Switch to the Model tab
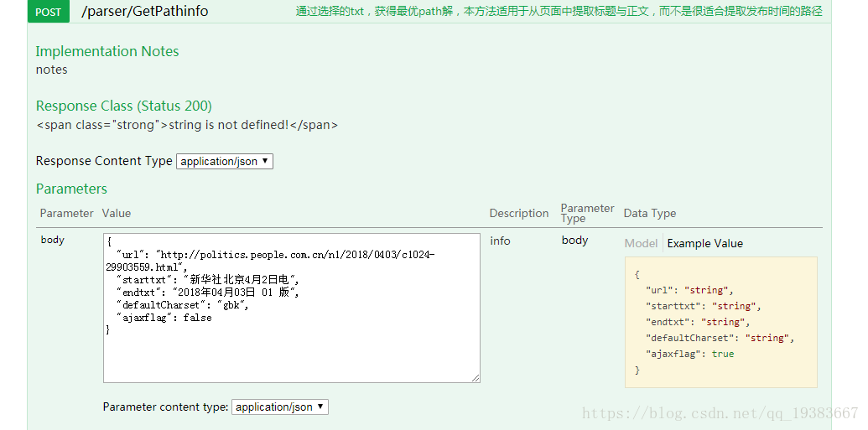This screenshot has width=868, height=430. coord(641,243)
